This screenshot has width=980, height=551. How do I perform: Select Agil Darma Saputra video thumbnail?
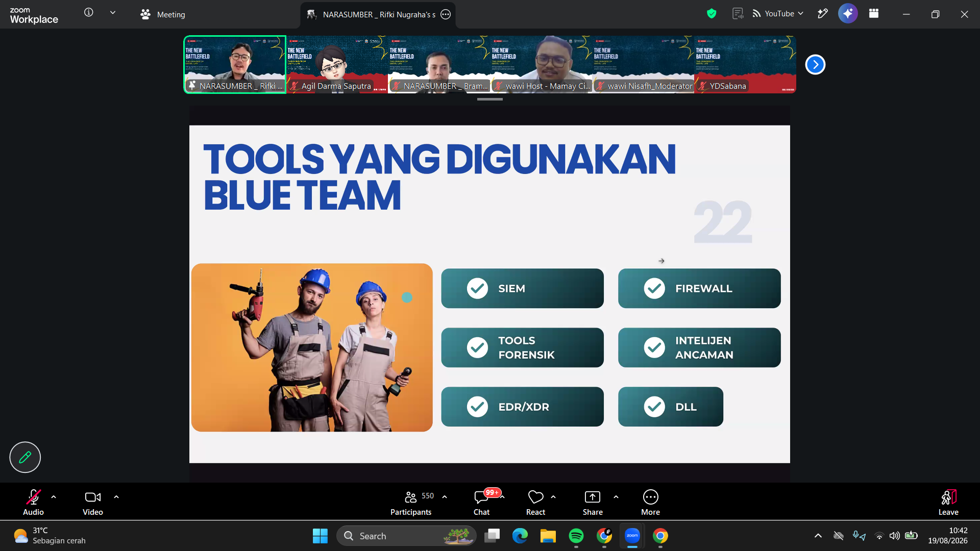point(337,64)
